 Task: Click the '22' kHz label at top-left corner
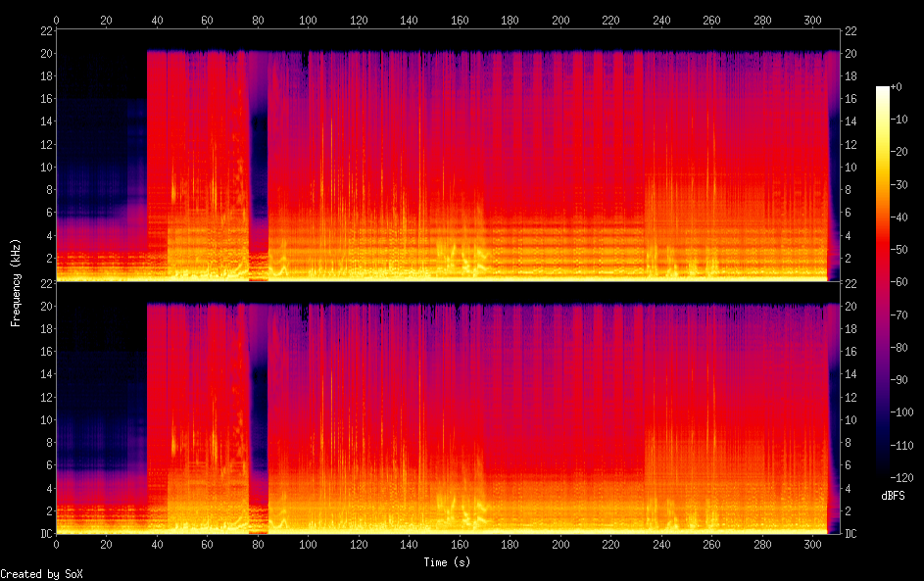tap(45, 31)
